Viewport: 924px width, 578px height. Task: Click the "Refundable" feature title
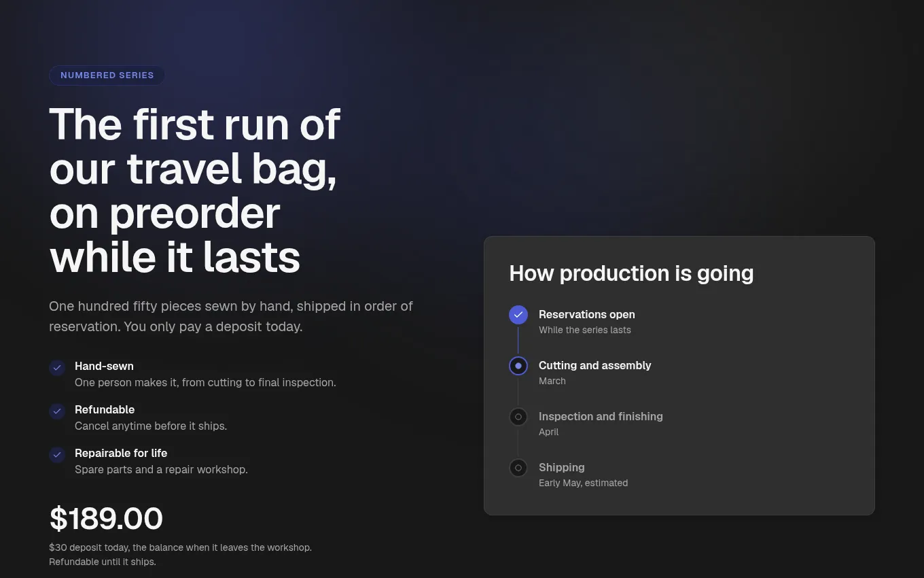click(x=105, y=409)
